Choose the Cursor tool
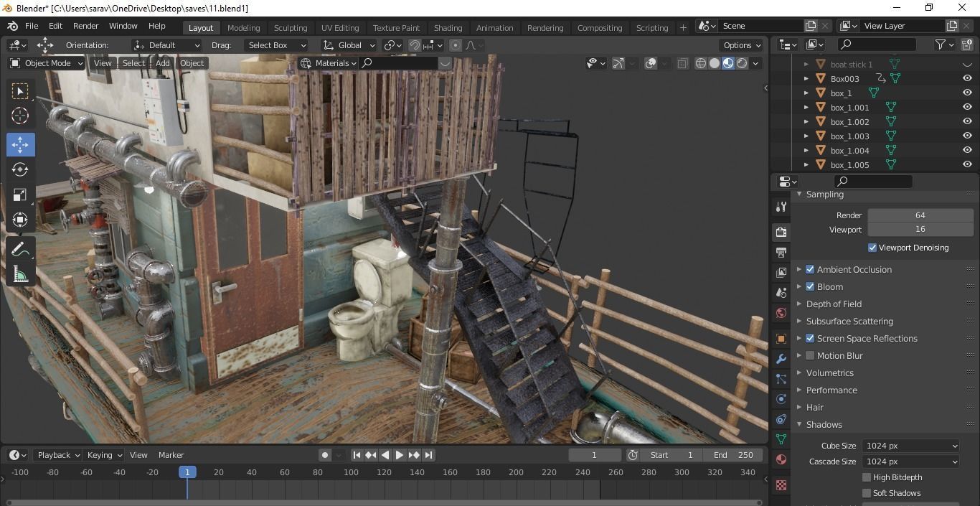Image resolution: width=980 pixels, height=506 pixels. pos(20,116)
